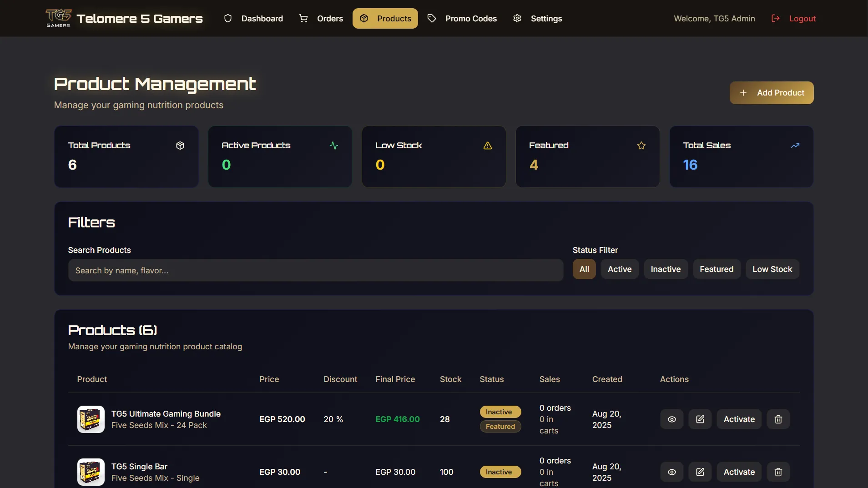Viewport: 868px width, 488px height.
Task: Click the cube icon on Total Products card
Action: point(180,146)
